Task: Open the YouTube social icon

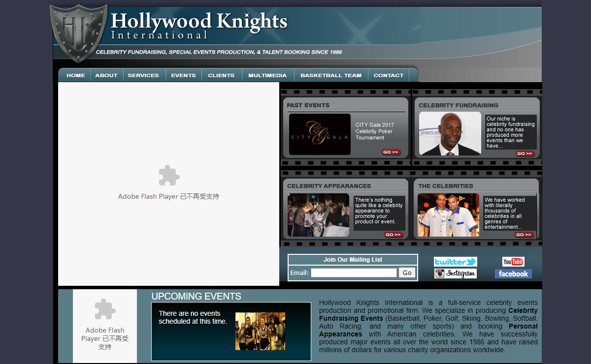Action: tap(513, 262)
